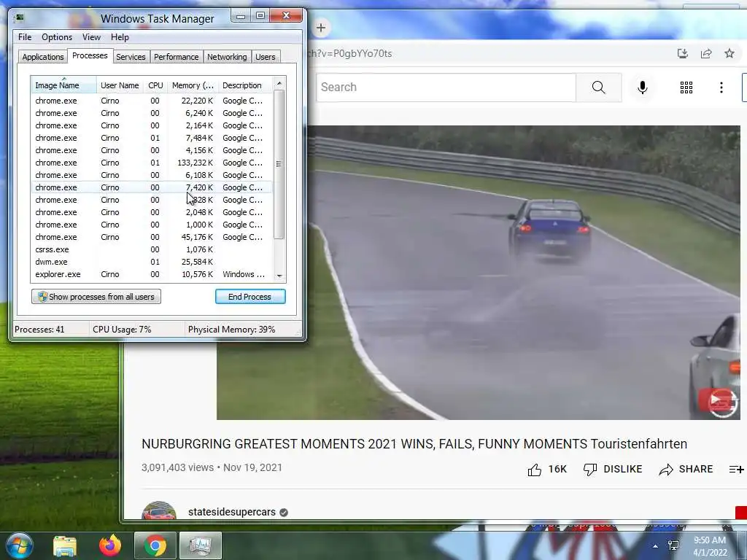Image resolution: width=747 pixels, height=560 pixels.
Task: Click the install page icon in address bar
Action: [x=683, y=53]
